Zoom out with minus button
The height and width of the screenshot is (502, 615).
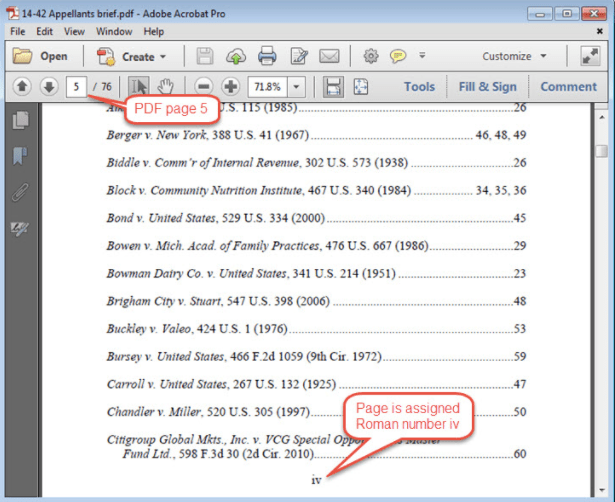[x=204, y=86]
